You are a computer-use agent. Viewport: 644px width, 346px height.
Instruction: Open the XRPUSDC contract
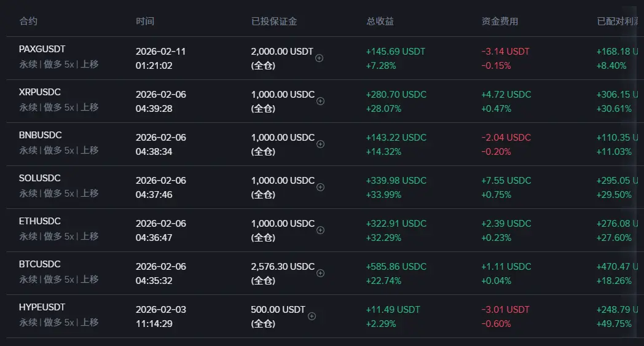click(40, 92)
